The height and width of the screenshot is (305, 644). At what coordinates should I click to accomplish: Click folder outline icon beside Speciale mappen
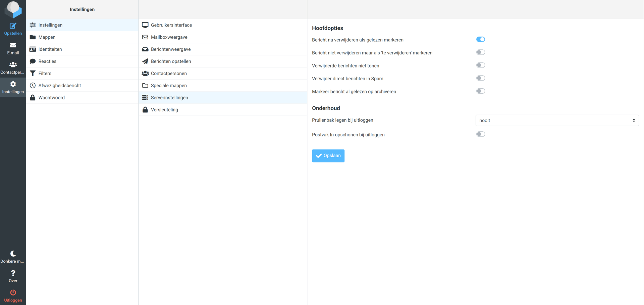pos(145,86)
